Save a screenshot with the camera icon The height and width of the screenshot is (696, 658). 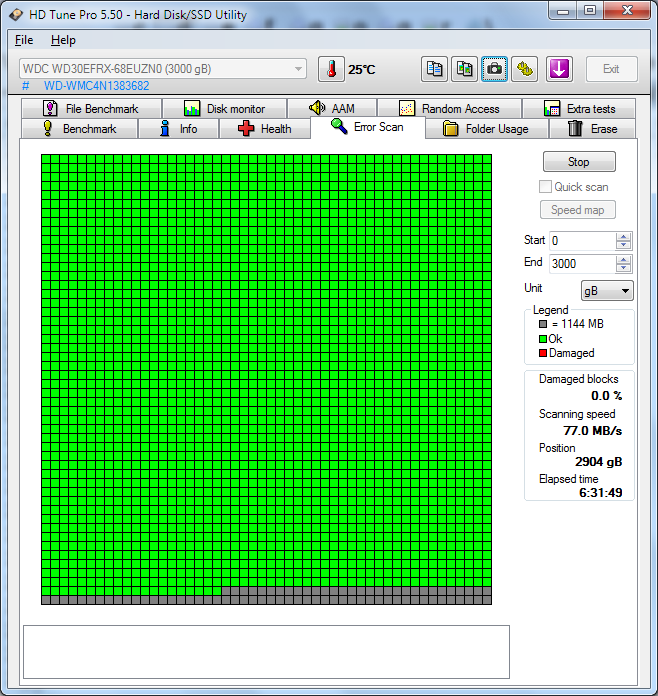[x=494, y=69]
